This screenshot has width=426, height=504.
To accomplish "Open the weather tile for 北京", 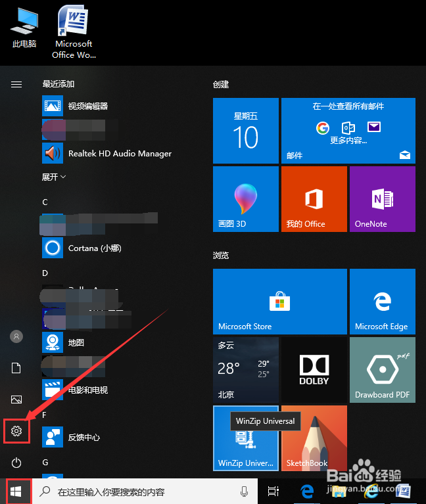I will (246, 370).
